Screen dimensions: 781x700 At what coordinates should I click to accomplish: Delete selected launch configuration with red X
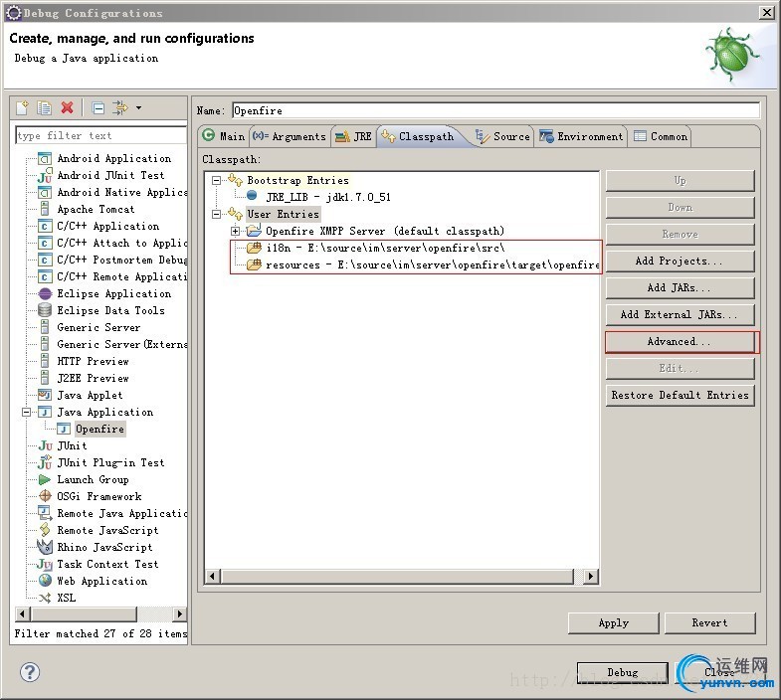coord(68,107)
